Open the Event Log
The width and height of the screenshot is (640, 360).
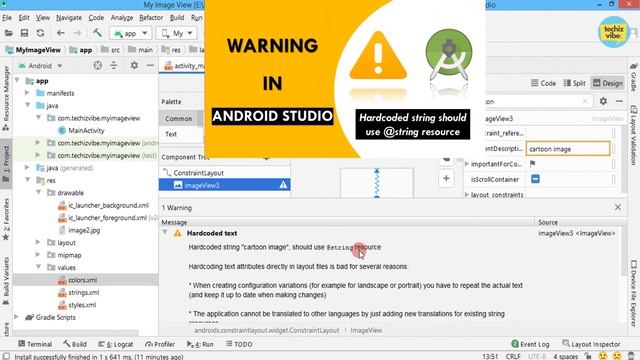pyautogui.click(x=531, y=344)
